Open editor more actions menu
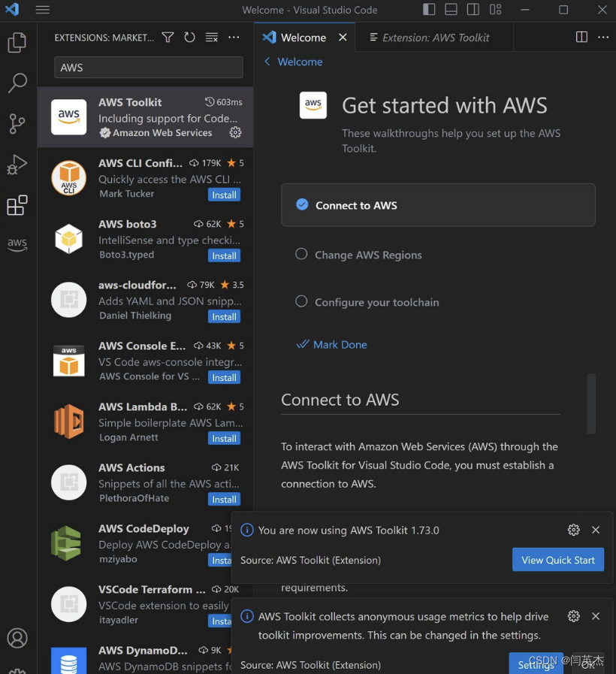The image size is (616, 674). [x=603, y=37]
